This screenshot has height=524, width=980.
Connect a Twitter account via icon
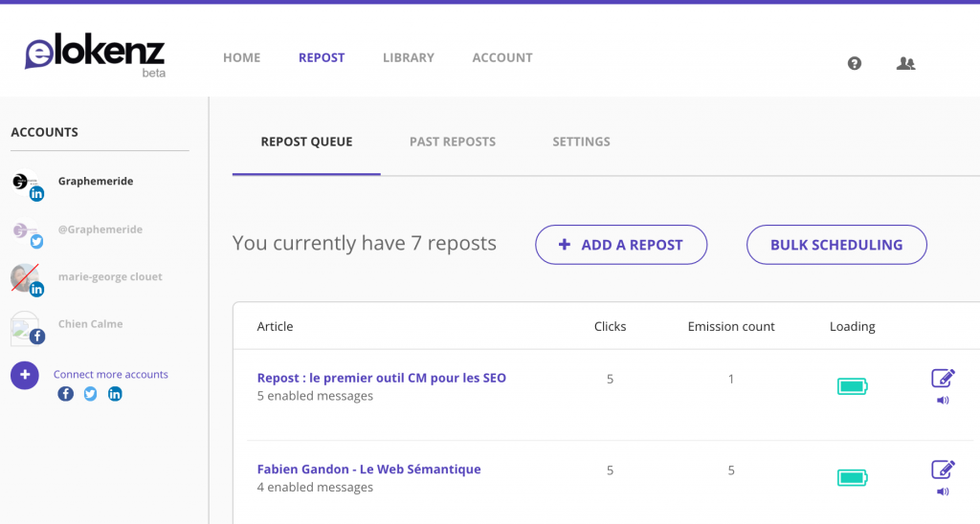coord(90,394)
